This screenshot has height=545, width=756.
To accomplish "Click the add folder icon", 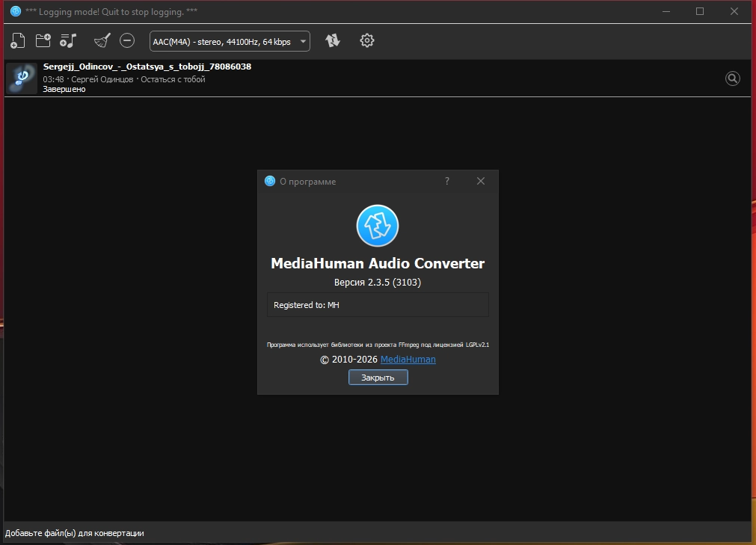I will coord(43,41).
